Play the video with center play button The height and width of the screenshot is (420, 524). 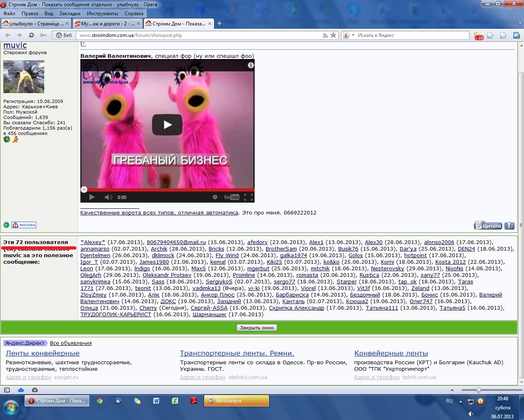(x=167, y=125)
